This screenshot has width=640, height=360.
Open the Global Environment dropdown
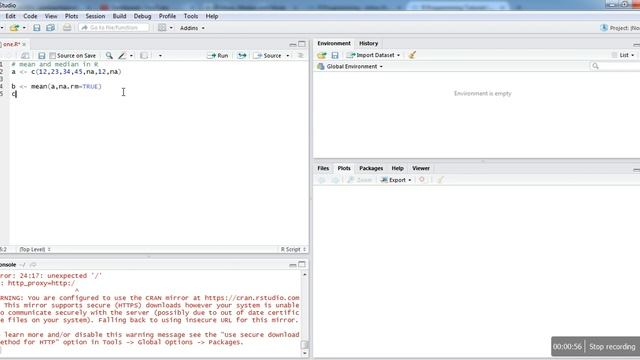[350, 67]
